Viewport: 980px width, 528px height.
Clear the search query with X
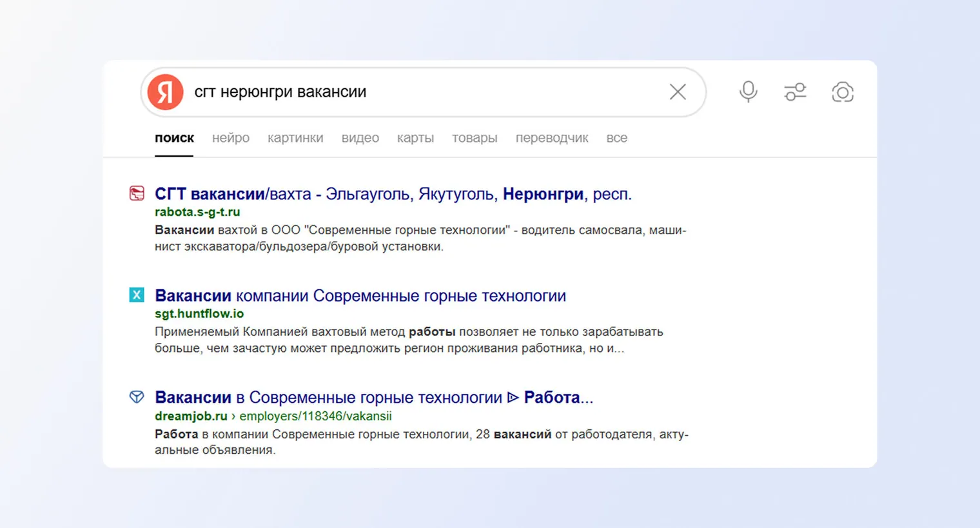[x=678, y=92]
